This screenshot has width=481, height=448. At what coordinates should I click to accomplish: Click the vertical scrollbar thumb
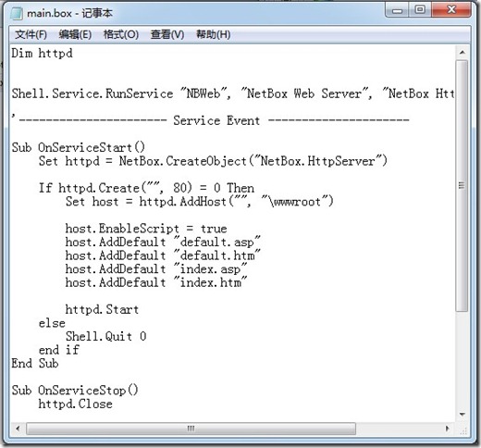pyautogui.click(x=462, y=186)
